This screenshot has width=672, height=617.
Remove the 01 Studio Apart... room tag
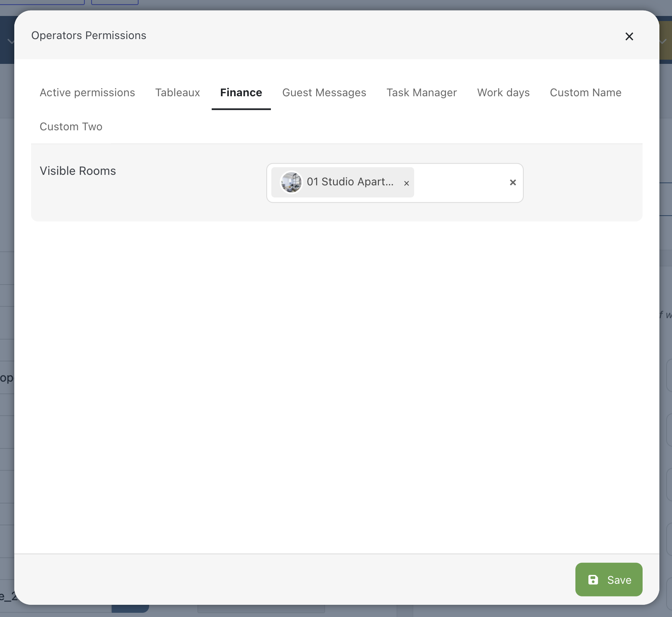(x=406, y=183)
